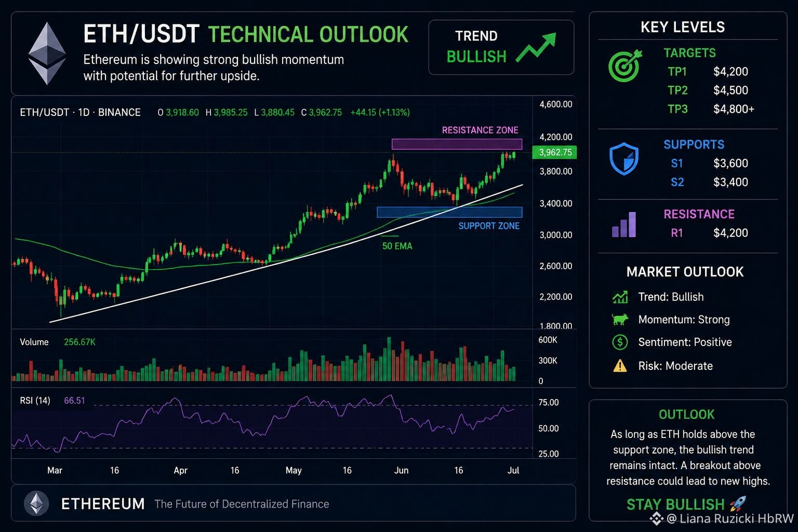Click 'The Future of Decentralized Finance' tagline

242,504
